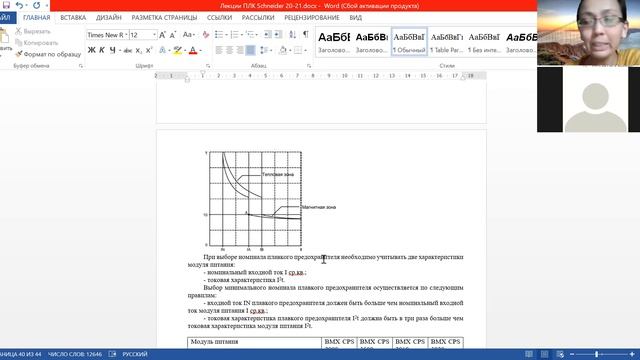
Task: Toggle italic К formatting
Action: (x=102, y=50)
